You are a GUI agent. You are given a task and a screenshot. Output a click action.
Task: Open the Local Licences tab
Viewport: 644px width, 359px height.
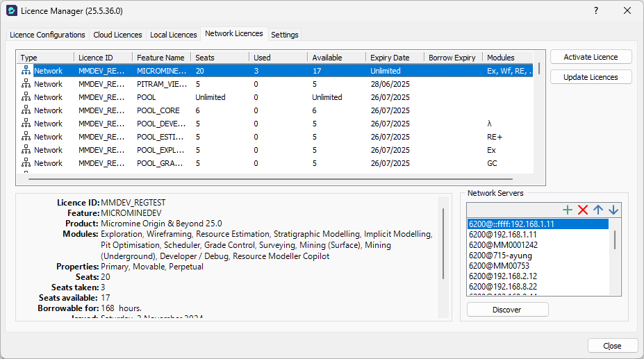point(173,35)
